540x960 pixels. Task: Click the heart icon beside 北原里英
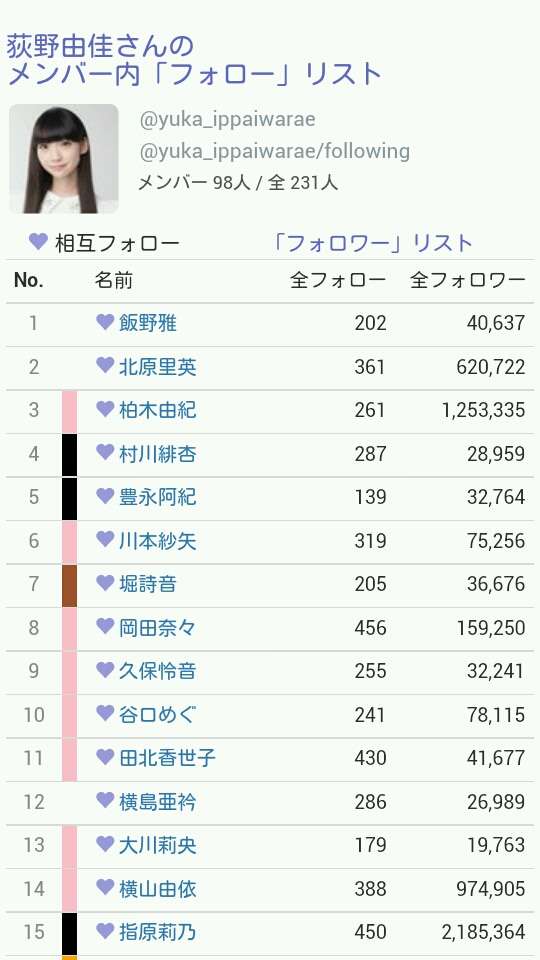[105, 365]
